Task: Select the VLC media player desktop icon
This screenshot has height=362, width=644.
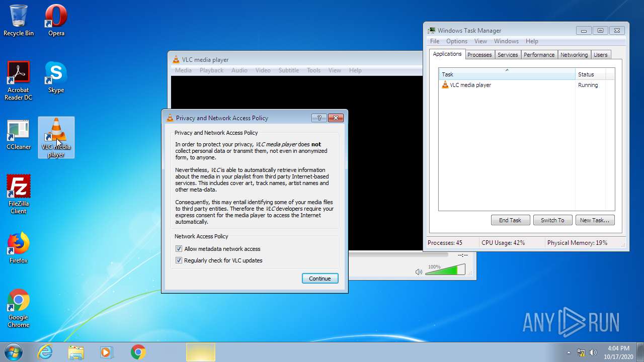Action: tap(56, 138)
